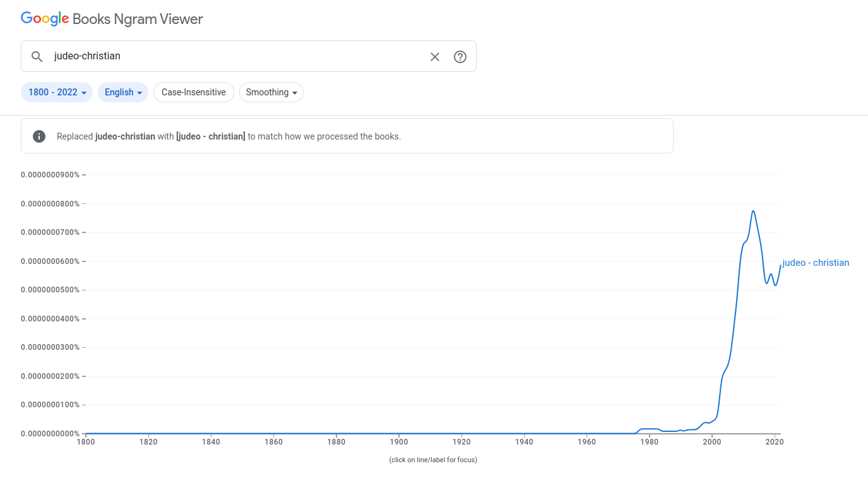Image resolution: width=868 pixels, height=478 pixels.
Task: Click the Google Books Ngram Viewer logo
Action: [x=112, y=19]
